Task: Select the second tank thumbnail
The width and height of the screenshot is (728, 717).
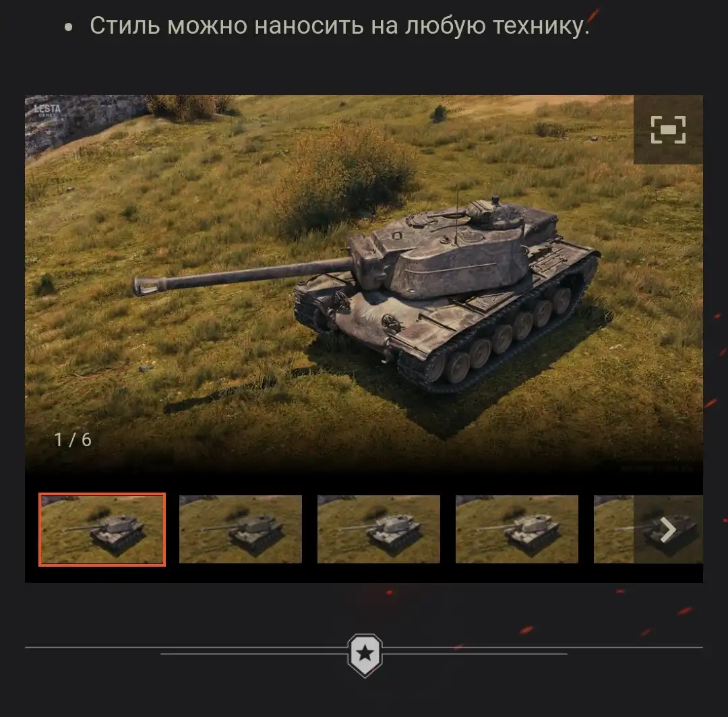Action: 241,529
